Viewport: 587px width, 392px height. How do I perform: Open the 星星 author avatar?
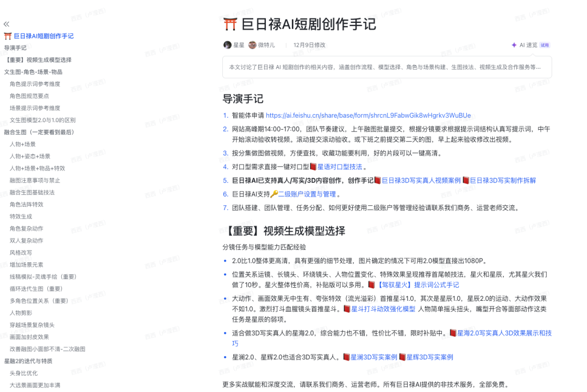227,45
